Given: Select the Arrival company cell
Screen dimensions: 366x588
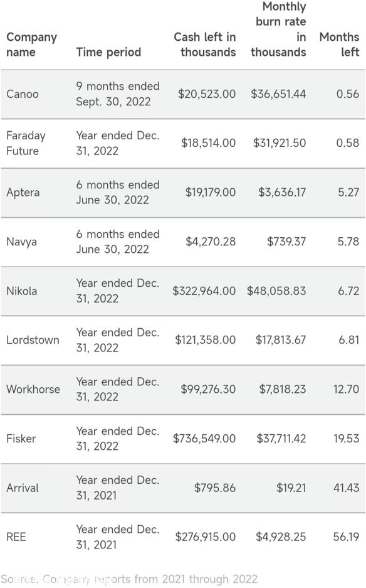Looking at the screenshot, I should click(23, 488).
